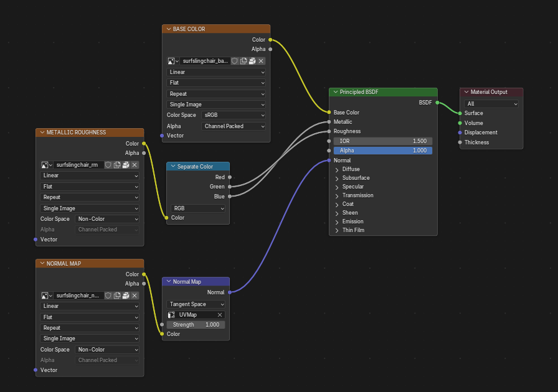Clear UVMap field in Normal Map node
558x392 pixels.
220,315
